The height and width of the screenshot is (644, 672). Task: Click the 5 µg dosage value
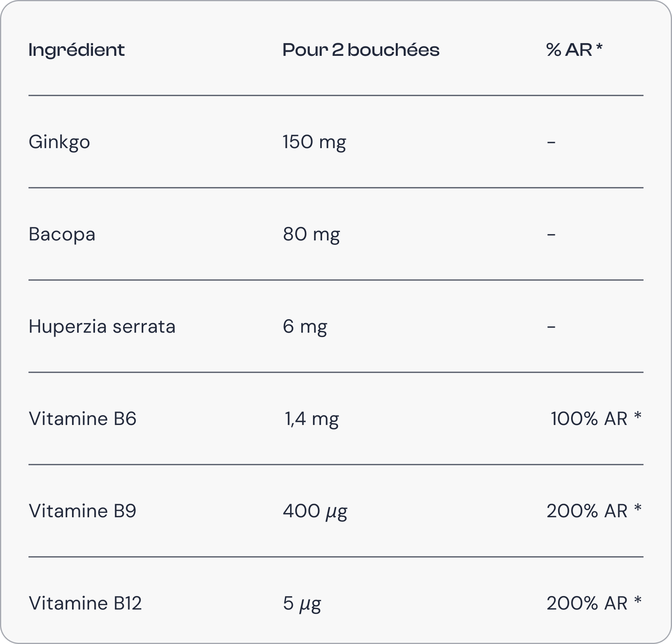pos(302,604)
